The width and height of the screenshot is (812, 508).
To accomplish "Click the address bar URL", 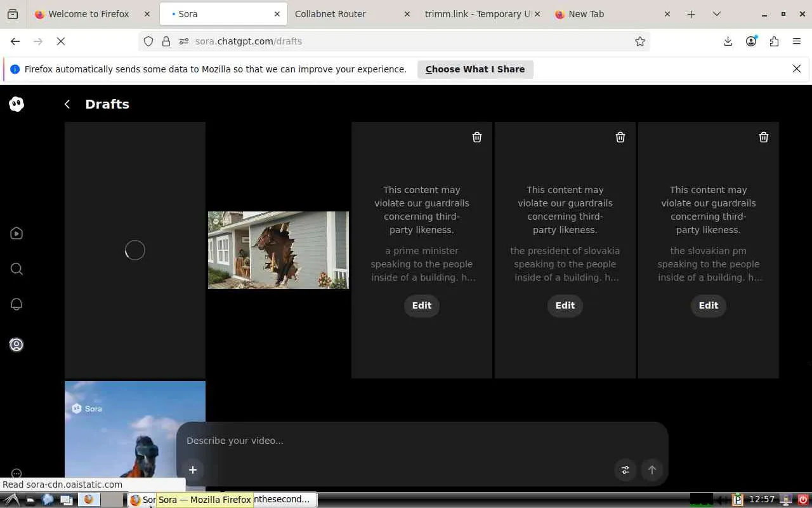I will click(249, 41).
